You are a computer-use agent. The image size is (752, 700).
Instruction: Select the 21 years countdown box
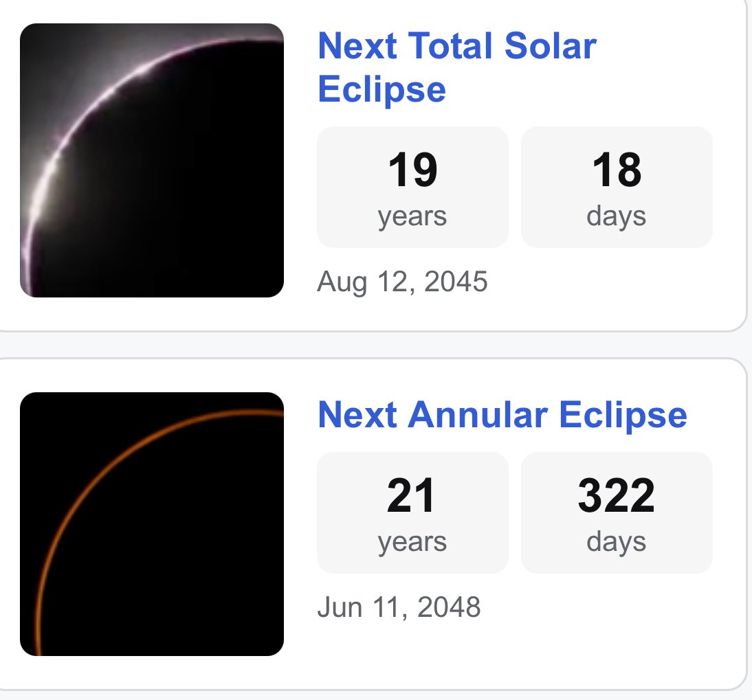point(412,512)
